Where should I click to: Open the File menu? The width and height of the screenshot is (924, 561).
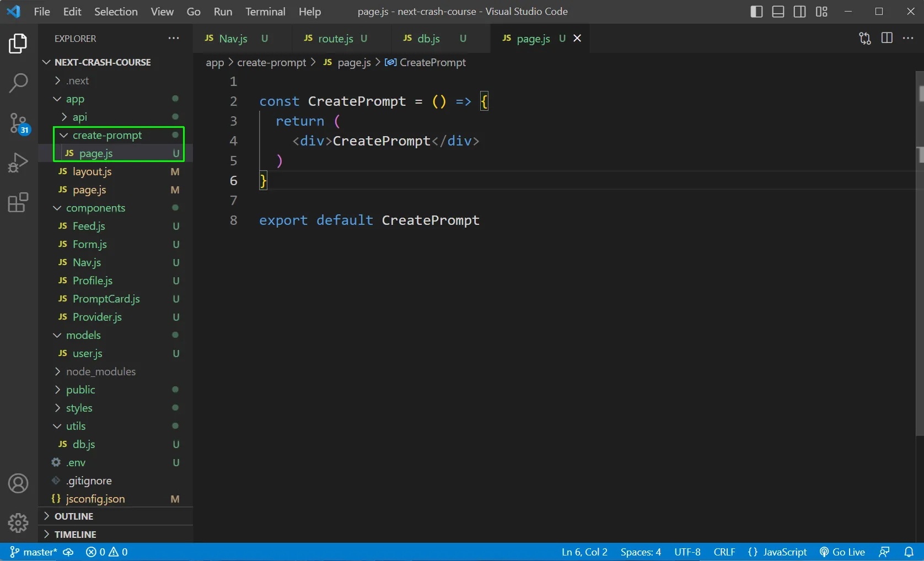pyautogui.click(x=42, y=12)
